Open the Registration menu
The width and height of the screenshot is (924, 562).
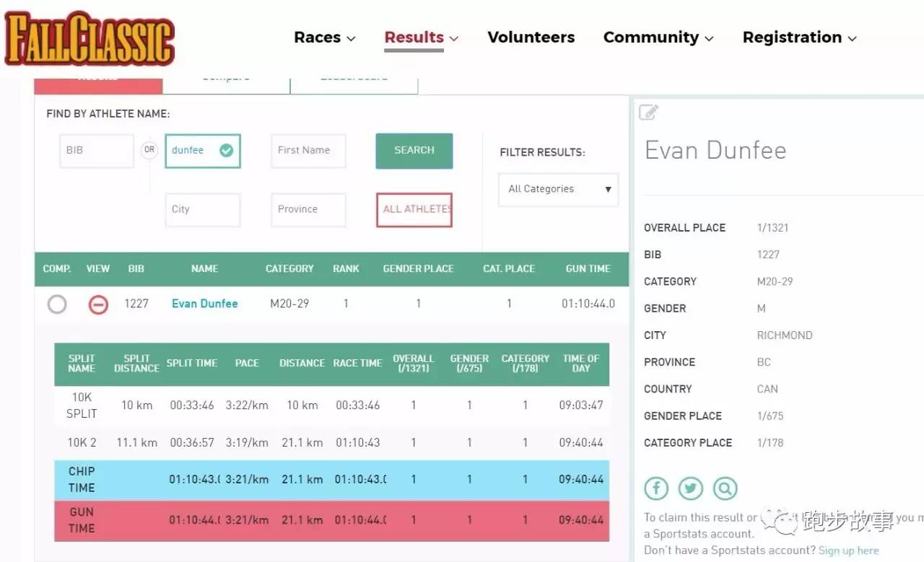coord(800,38)
